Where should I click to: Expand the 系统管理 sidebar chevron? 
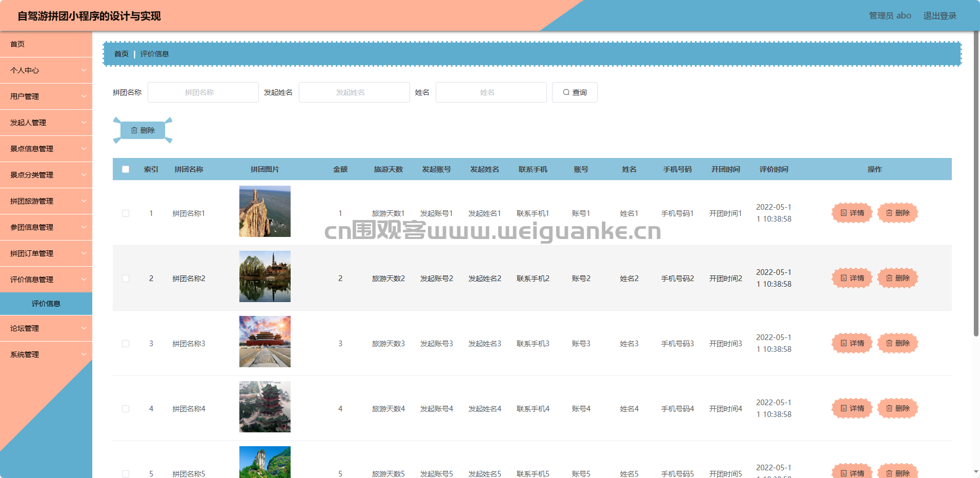[x=84, y=354]
